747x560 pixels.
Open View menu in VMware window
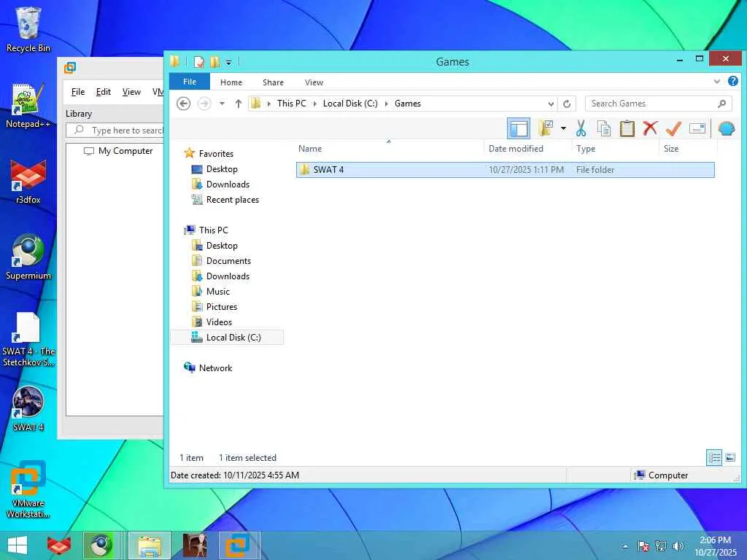(131, 92)
